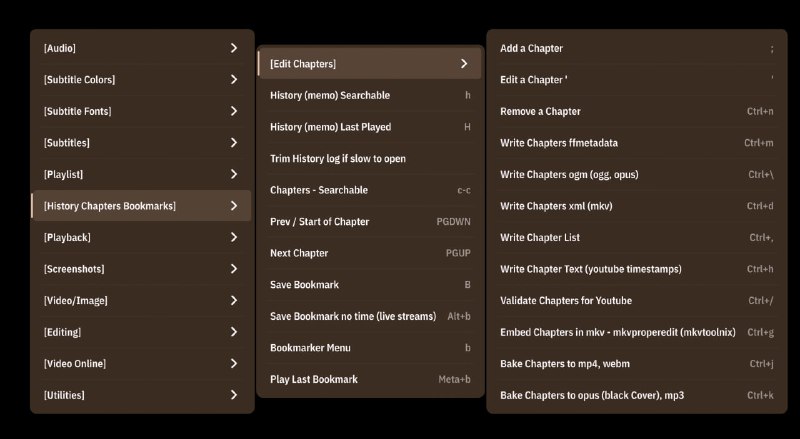800x439 pixels.
Task: Select the [Subtitle Fonts] menu entry
Action: pyautogui.click(x=141, y=111)
